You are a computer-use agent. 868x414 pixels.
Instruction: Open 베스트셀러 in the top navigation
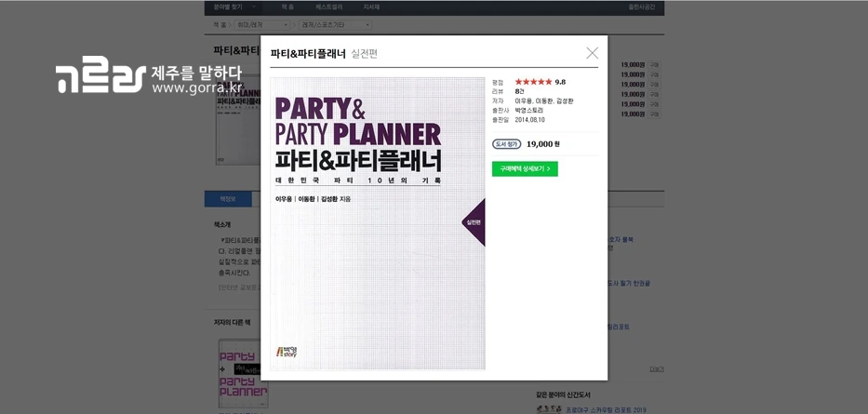click(329, 7)
